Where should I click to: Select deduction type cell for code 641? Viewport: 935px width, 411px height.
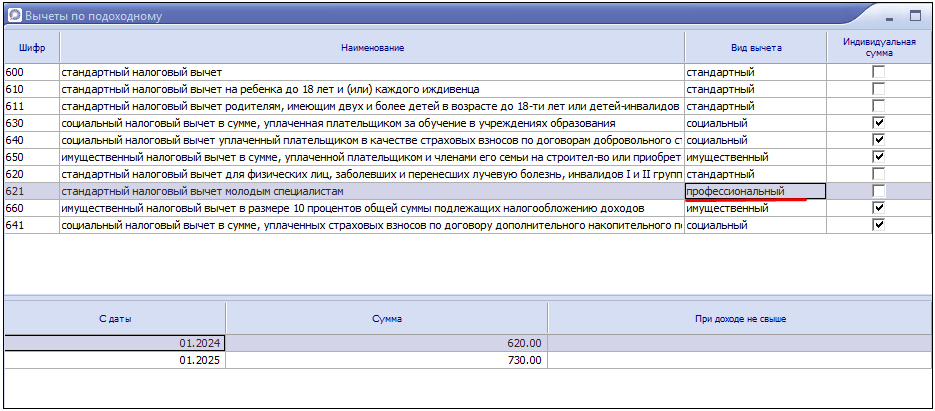(755, 225)
